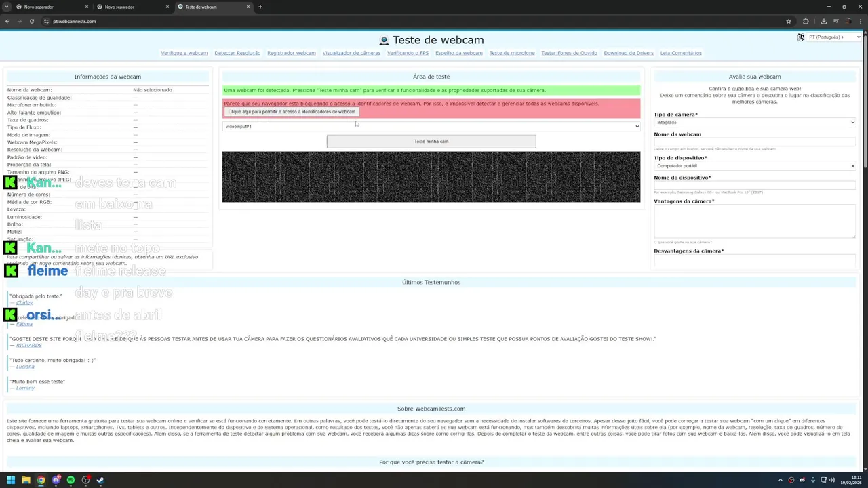Screen dimensions: 868x488
Task: Open the Teste de microfone link
Action: [512, 53]
